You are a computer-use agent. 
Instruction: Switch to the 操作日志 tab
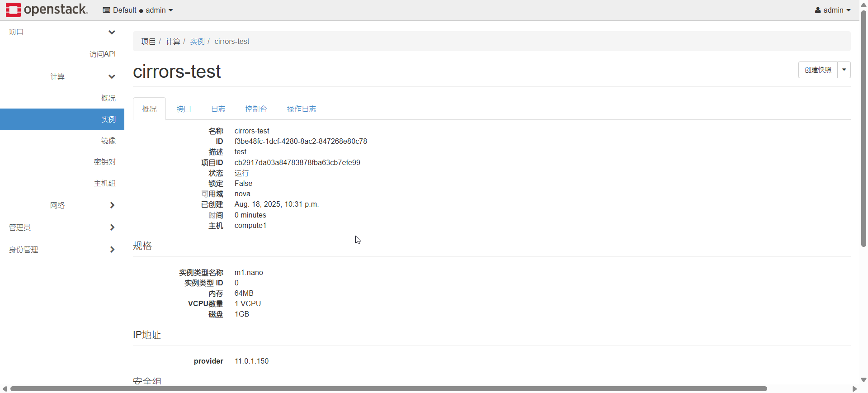[302, 109]
